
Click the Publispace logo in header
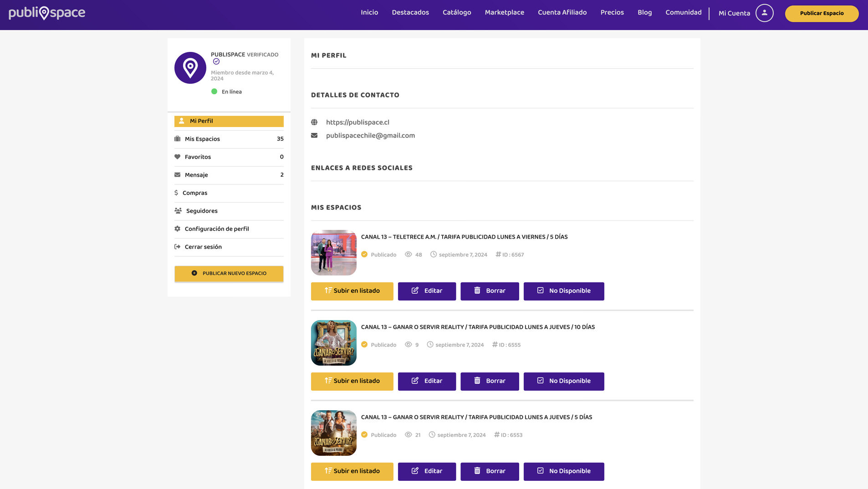click(47, 13)
